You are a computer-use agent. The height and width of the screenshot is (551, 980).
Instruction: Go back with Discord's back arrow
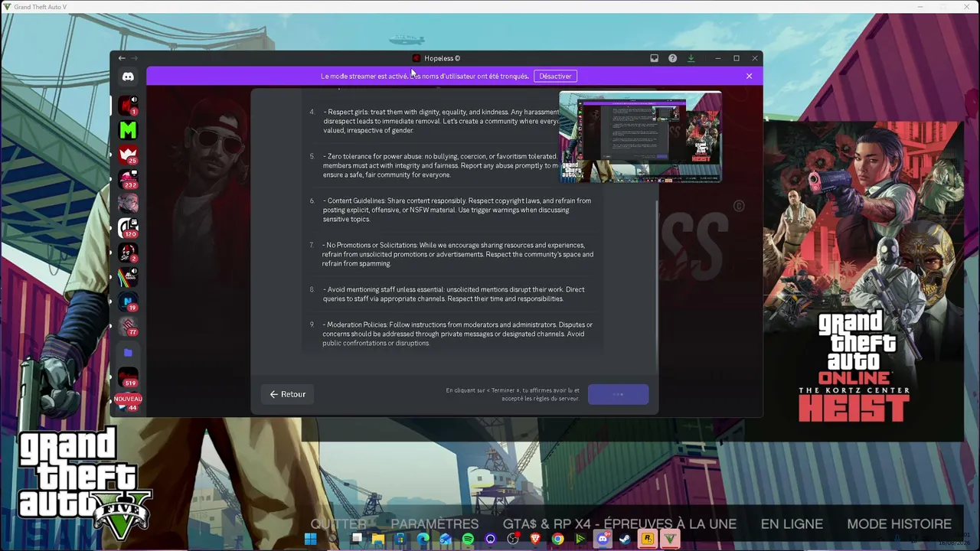(122, 58)
